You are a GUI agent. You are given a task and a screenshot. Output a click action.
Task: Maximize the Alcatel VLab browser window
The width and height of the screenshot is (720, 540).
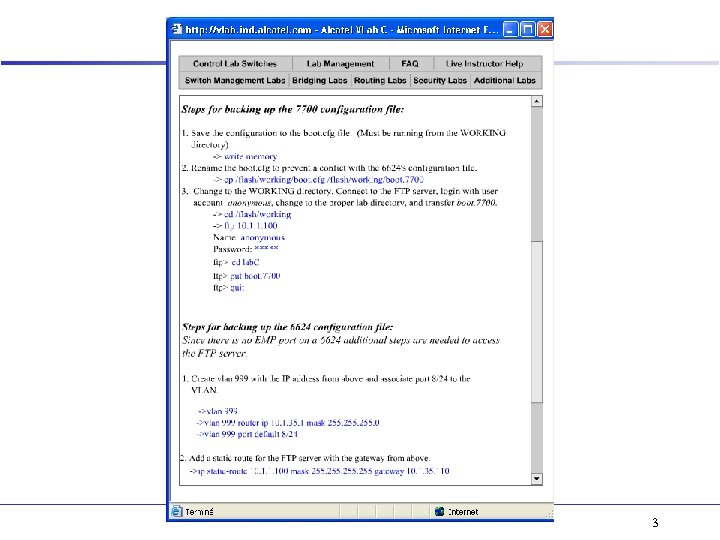(x=528, y=29)
